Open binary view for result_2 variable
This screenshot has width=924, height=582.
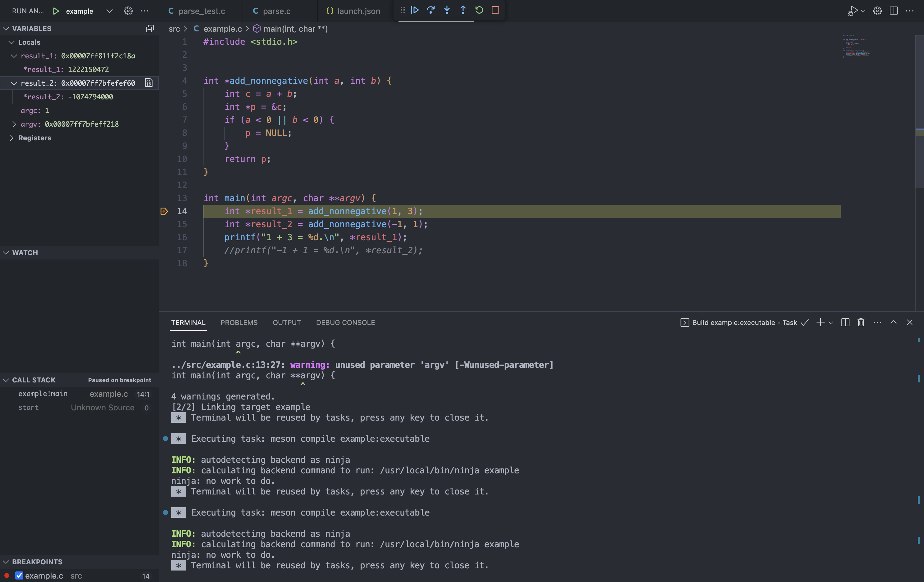(148, 83)
